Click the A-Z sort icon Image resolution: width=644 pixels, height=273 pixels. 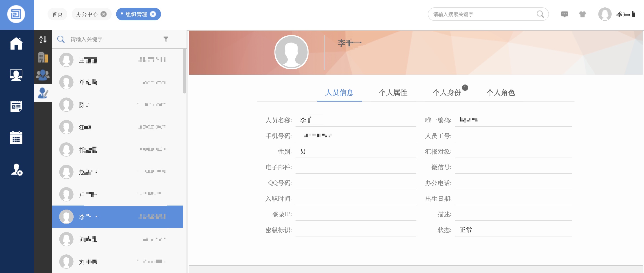tap(43, 39)
